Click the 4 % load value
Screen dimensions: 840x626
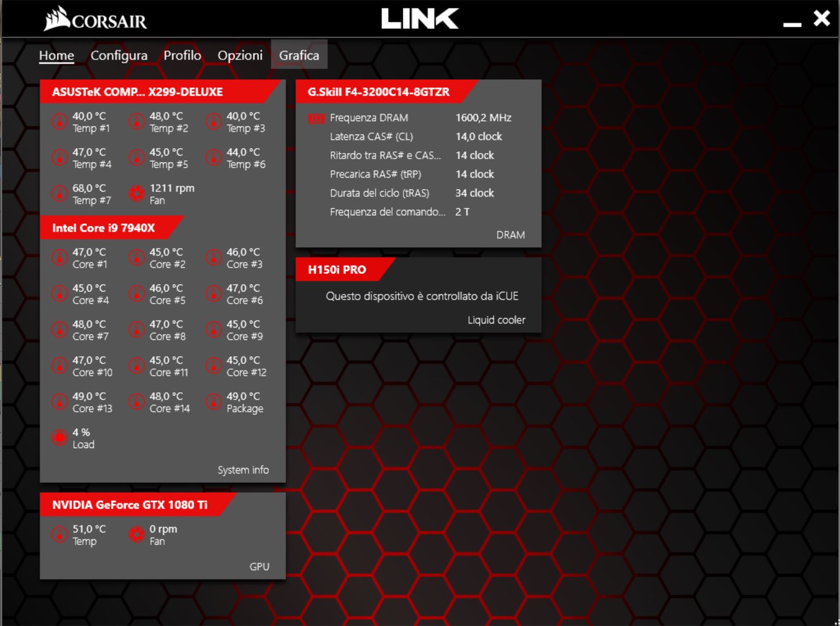coord(81,432)
